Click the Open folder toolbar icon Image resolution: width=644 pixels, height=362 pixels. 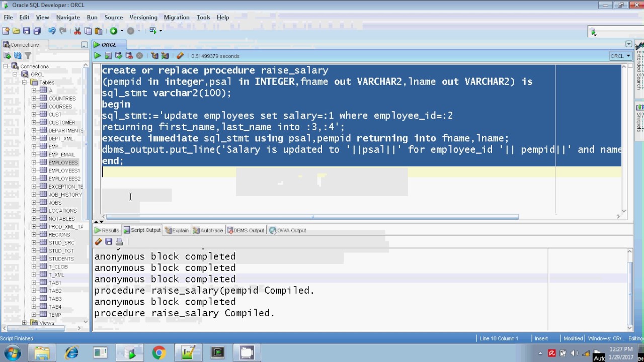click(x=16, y=31)
